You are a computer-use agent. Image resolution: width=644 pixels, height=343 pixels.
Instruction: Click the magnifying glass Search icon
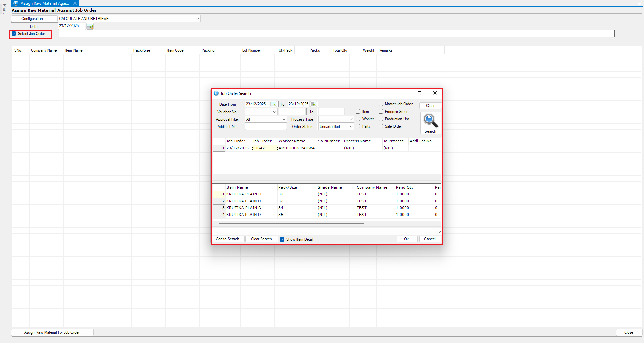point(430,122)
